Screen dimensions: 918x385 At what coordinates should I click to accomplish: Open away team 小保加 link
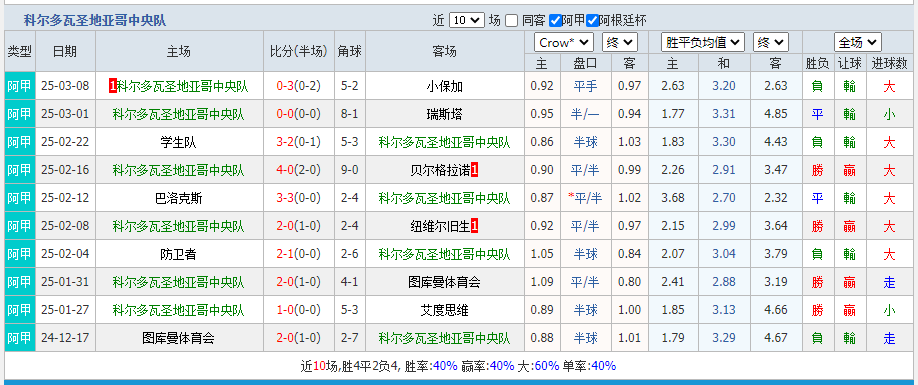445,87
